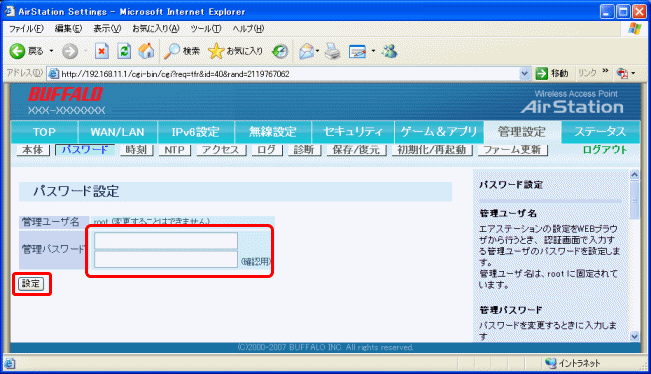Image resolution: width=651 pixels, height=374 pixels.
Task: Open the Search (検索) toolbar button
Action: pos(182,51)
